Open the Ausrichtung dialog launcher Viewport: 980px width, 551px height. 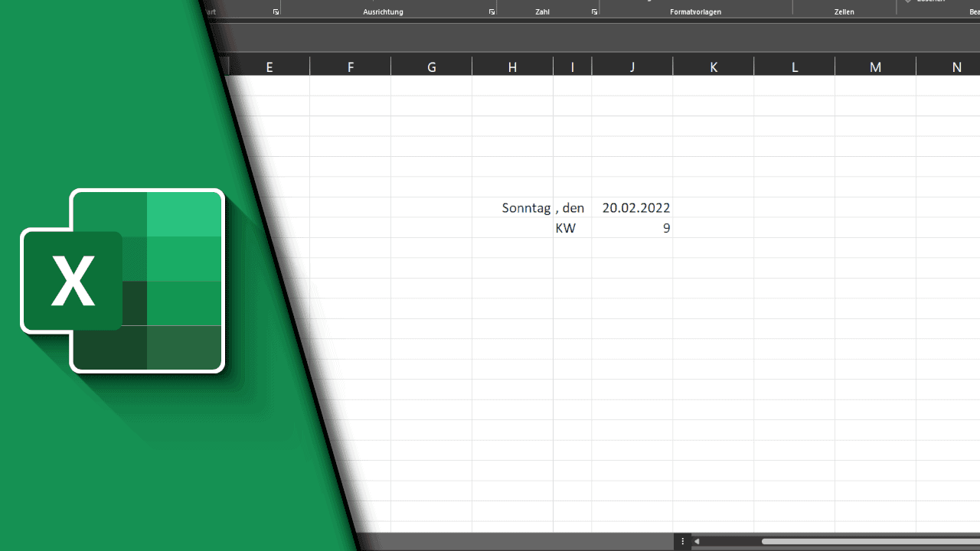click(x=492, y=12)
